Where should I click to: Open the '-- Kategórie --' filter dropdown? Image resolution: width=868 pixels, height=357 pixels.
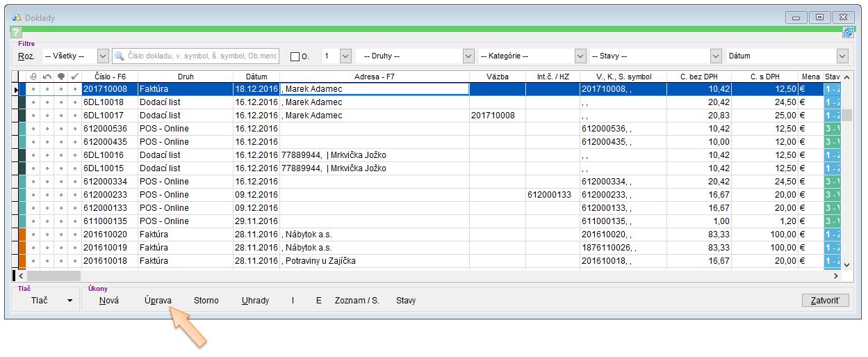click(580, 56)
